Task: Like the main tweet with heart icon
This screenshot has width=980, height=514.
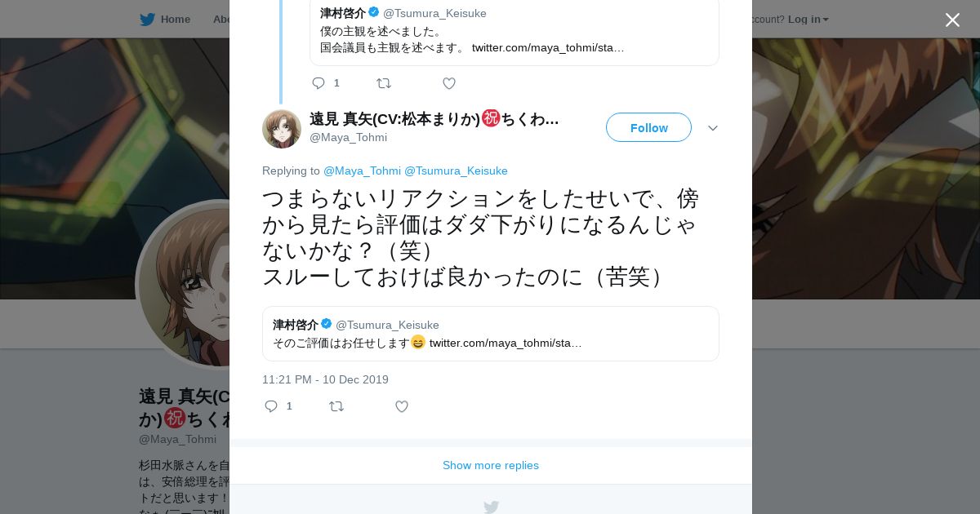Action: 402,406
